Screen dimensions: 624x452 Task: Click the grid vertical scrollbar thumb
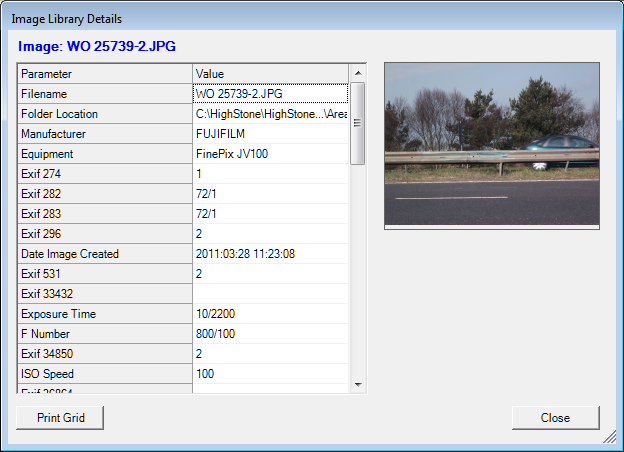(358, 123)
